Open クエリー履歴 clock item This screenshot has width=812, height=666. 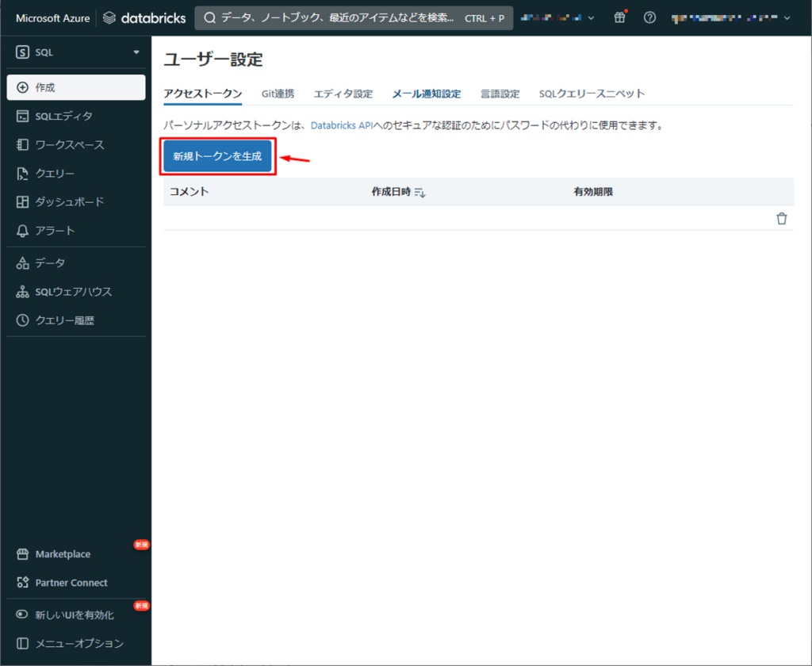tap(65, 320)
